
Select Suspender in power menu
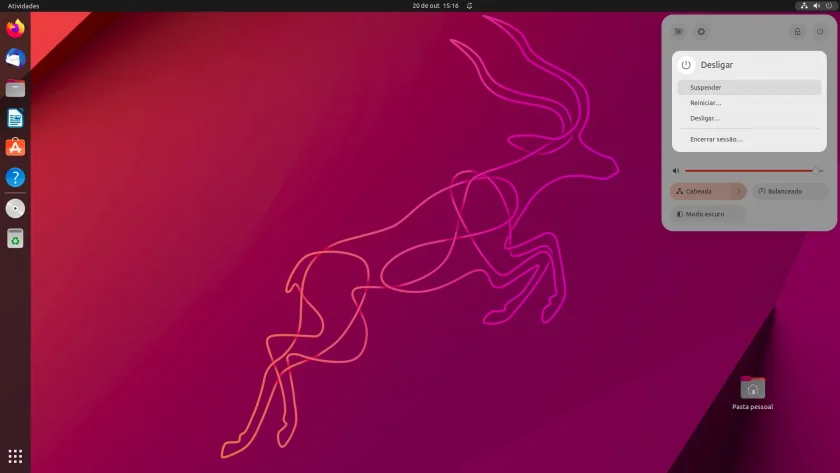tap(749, 87)
